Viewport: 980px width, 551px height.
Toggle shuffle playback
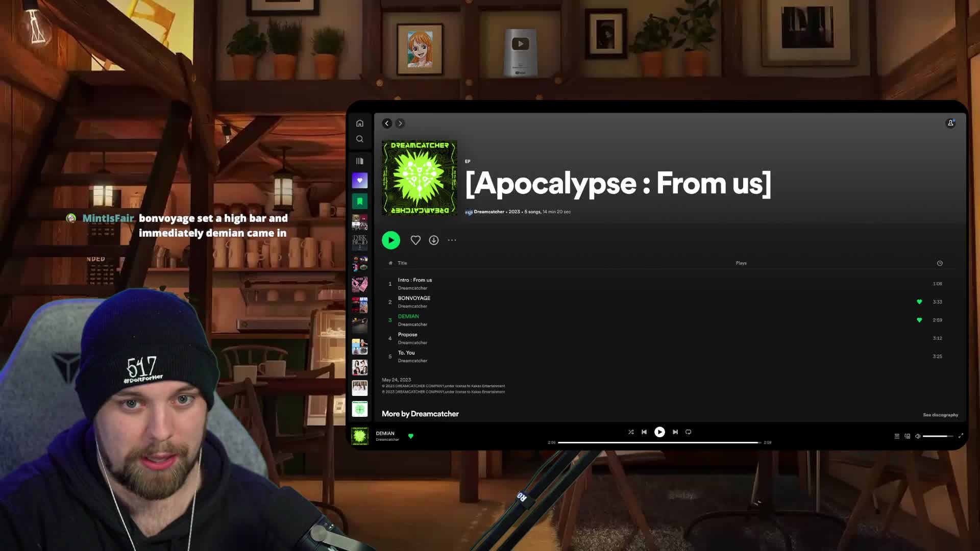631,432
